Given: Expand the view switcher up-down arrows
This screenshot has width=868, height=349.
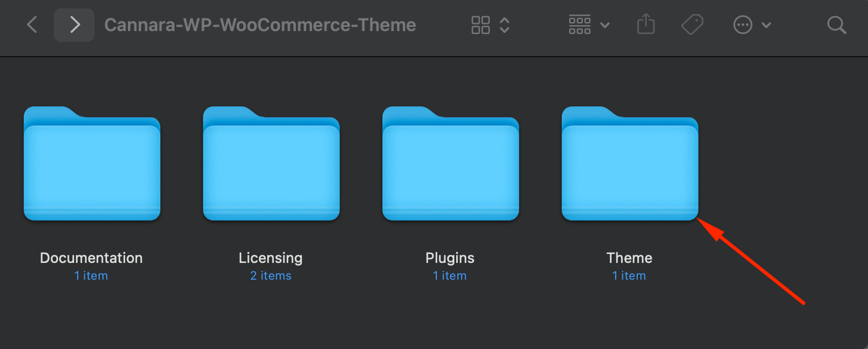Looking at the screenshot, I should (x=505, y=25).
